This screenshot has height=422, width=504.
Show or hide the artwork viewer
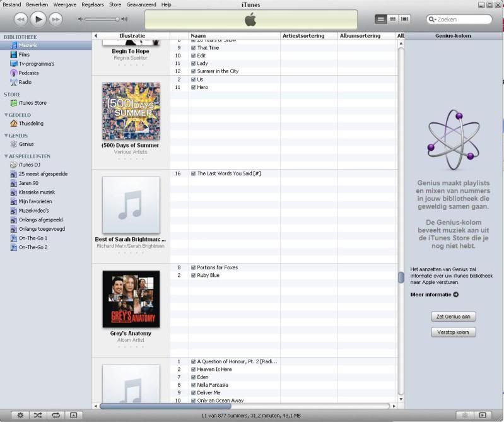pos(74,415)
